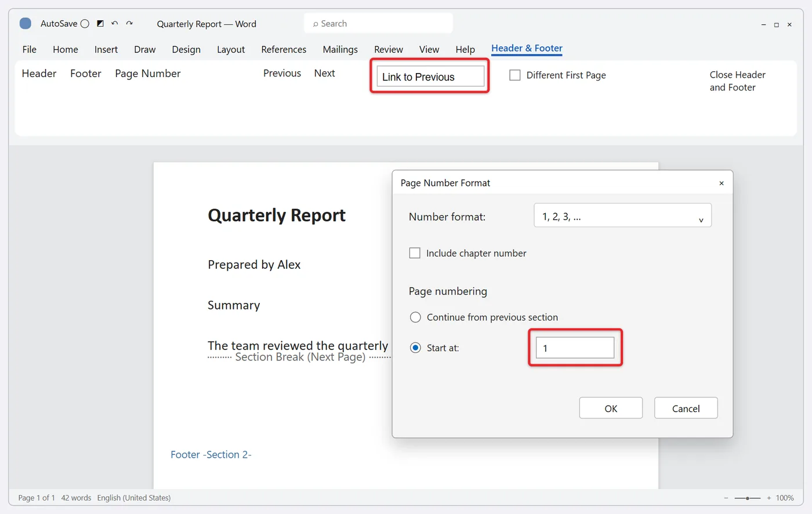Screen dimensions: 812x514
Task: Click the zoom slider handle
Action: click(x=748, y=498)
